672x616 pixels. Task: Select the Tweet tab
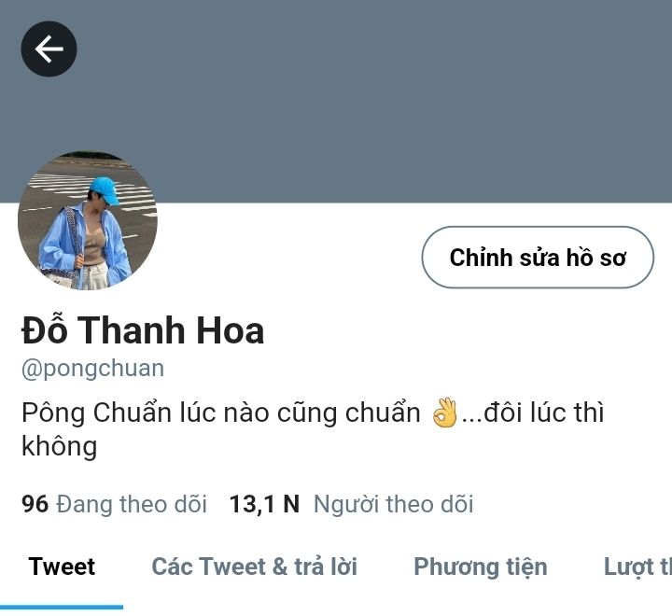click(62, 567)
